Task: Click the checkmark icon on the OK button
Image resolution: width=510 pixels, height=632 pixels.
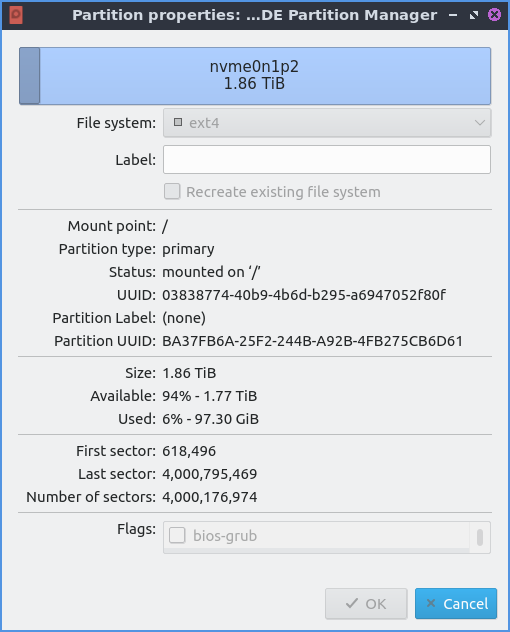Action: (x=352, y=603)
